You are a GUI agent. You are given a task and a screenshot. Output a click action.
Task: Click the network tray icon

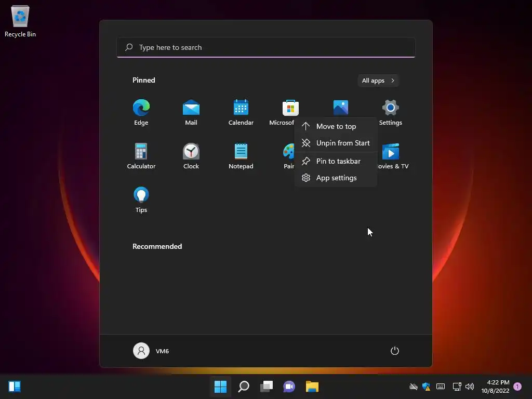click(x=457, y=387)
